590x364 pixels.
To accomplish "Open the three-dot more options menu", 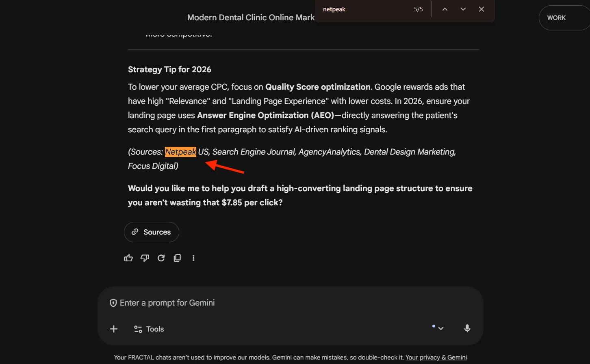I will click(193, 258).
